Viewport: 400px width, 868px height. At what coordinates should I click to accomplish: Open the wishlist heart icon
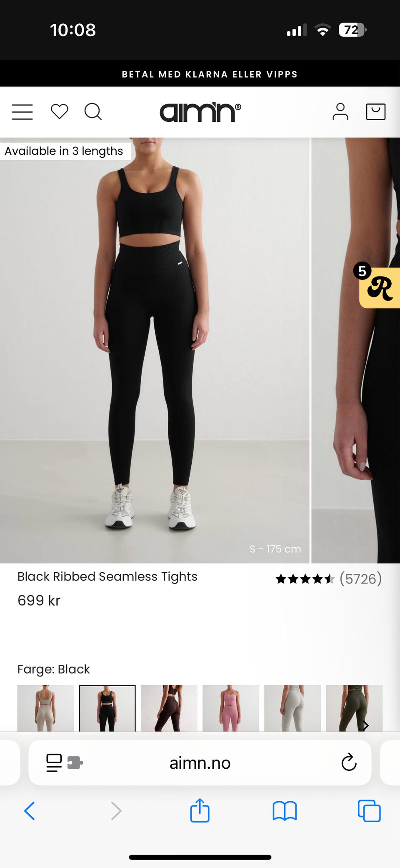(x=59, y=112)
